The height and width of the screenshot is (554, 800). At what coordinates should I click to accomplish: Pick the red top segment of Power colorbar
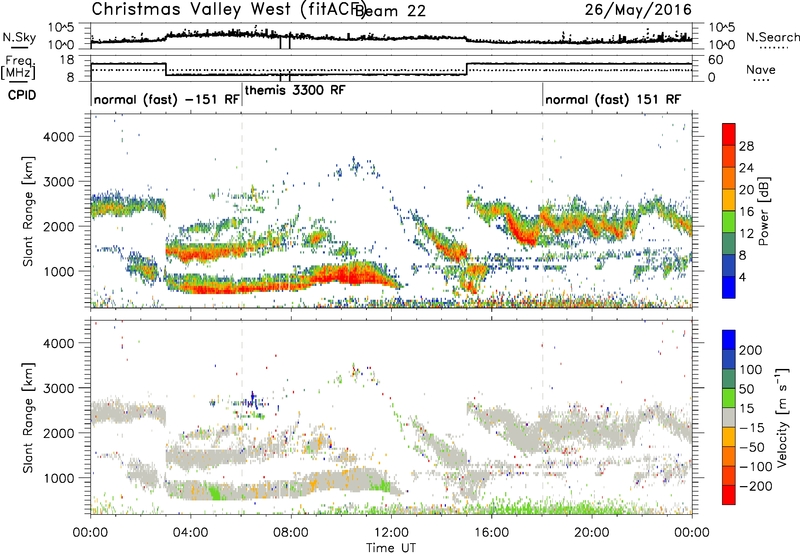[729, 134]
